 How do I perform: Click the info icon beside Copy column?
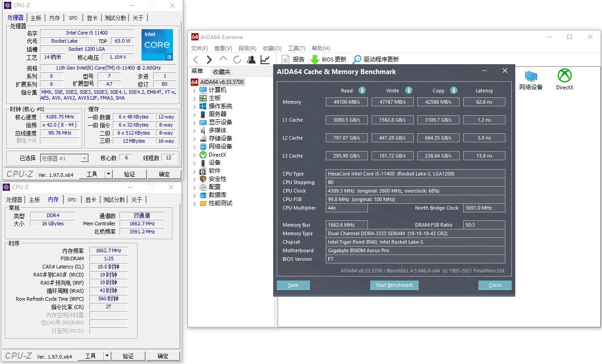453,90
